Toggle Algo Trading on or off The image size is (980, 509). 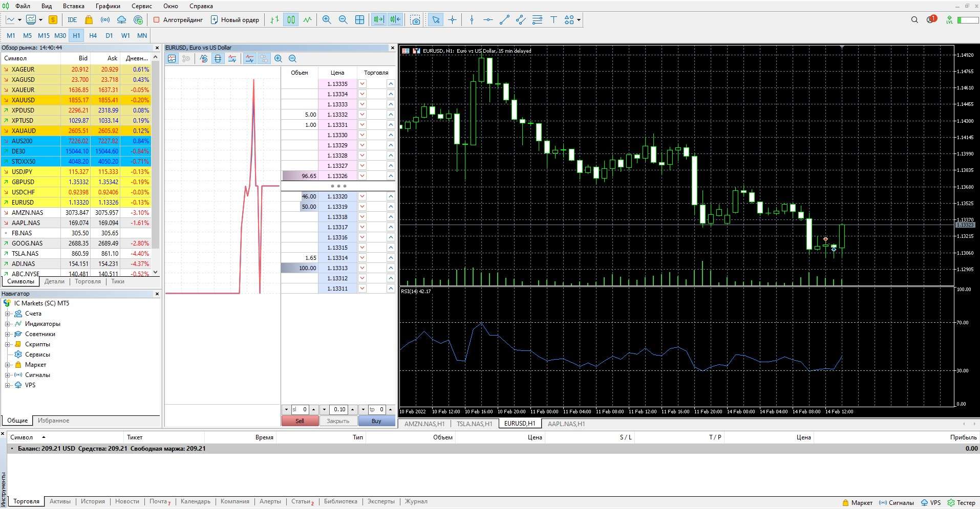point(178,20)
